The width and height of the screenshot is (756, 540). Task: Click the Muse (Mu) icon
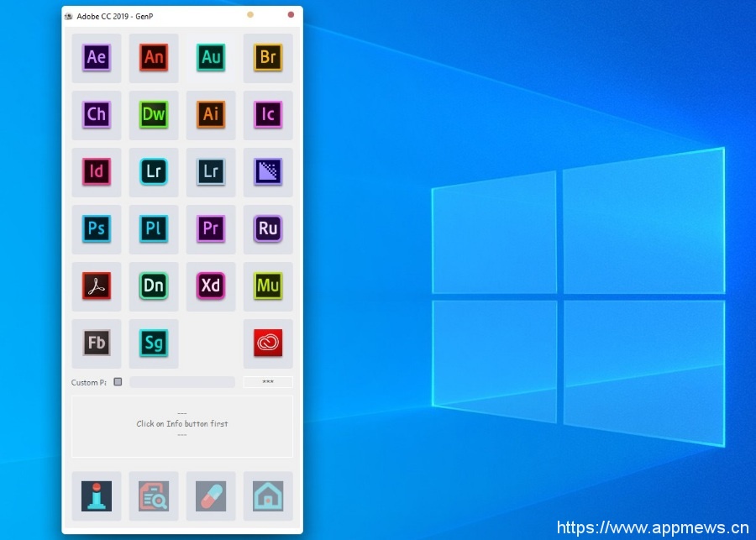click(268, 286)
